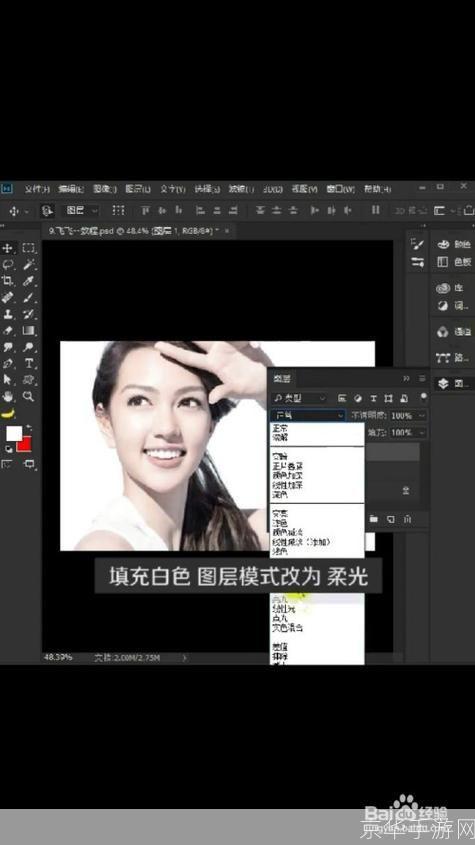
Task: Select the Path Selection tool
Action: point(8,380)
